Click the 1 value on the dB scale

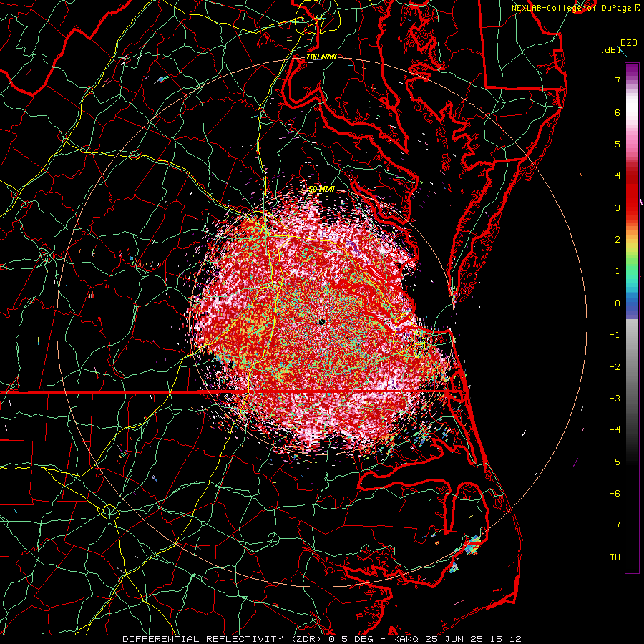coord(618,271)
